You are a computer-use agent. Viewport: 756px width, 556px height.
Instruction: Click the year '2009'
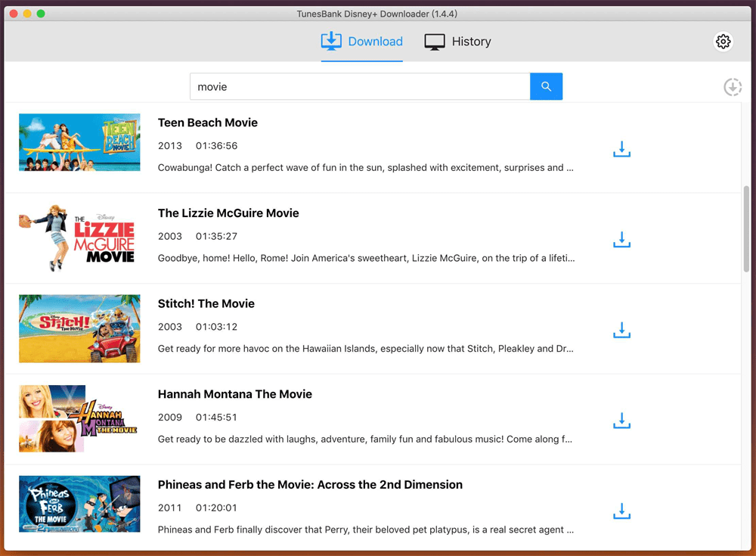coord(169,417)
